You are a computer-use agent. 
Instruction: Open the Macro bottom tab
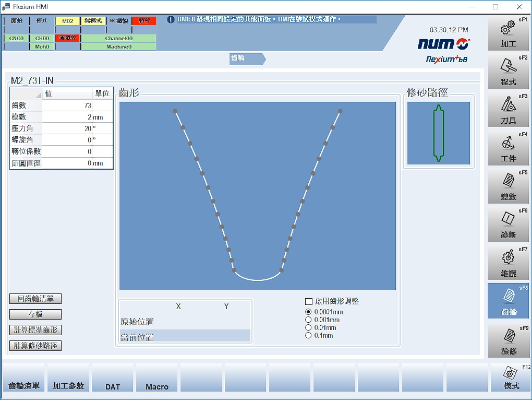(x=157, y=378)
